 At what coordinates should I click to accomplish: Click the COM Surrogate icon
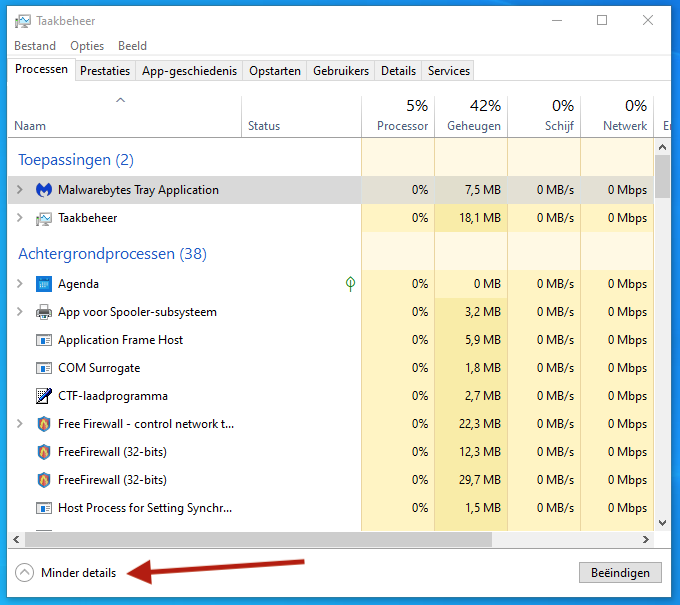pos(44,368)
